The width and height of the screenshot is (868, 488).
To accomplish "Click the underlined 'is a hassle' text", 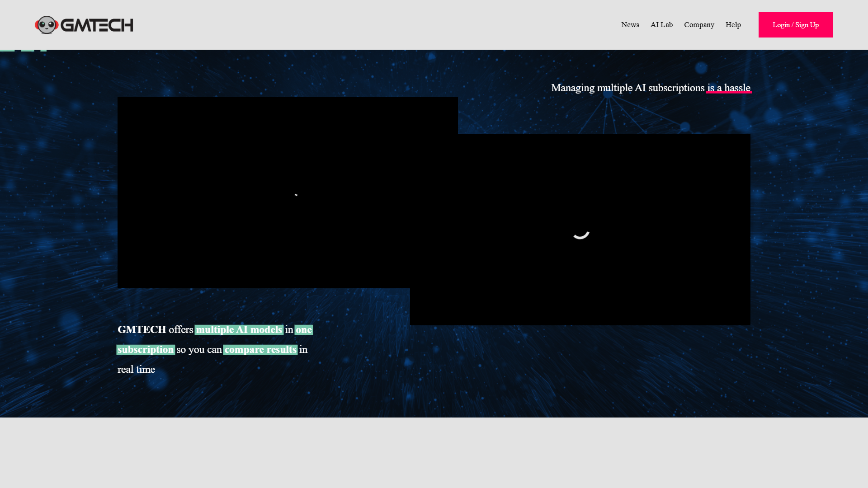I will click(x=729, y=88).
